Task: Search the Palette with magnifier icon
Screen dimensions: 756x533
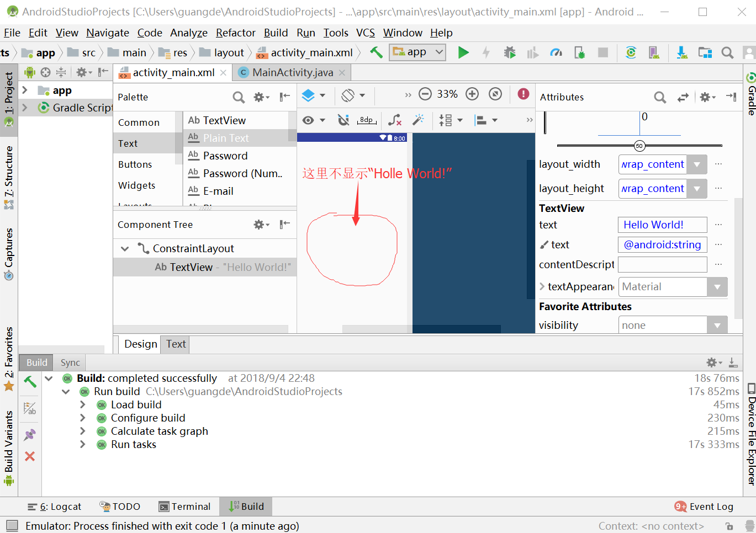Action: [x=239, y=97]
